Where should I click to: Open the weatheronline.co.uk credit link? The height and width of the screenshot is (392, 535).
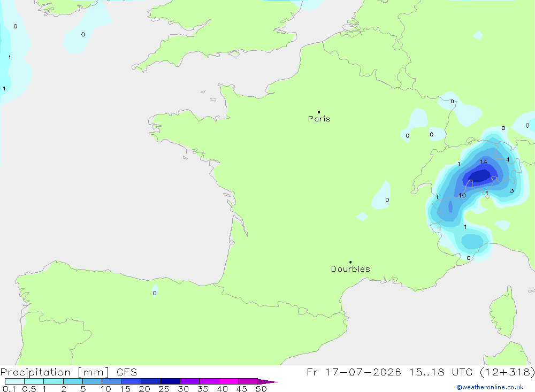pyautogui.click(x=490, y=387)
